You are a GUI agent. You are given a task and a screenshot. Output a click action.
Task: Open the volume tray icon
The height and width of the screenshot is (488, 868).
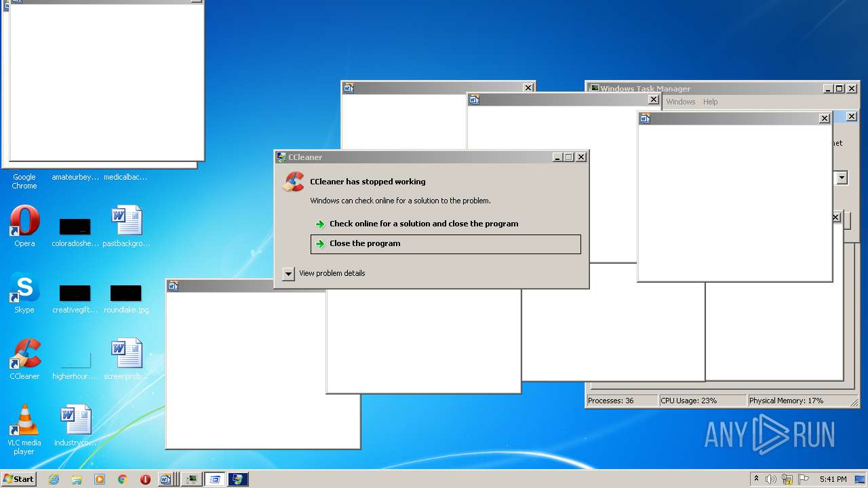tap(771, 479)
